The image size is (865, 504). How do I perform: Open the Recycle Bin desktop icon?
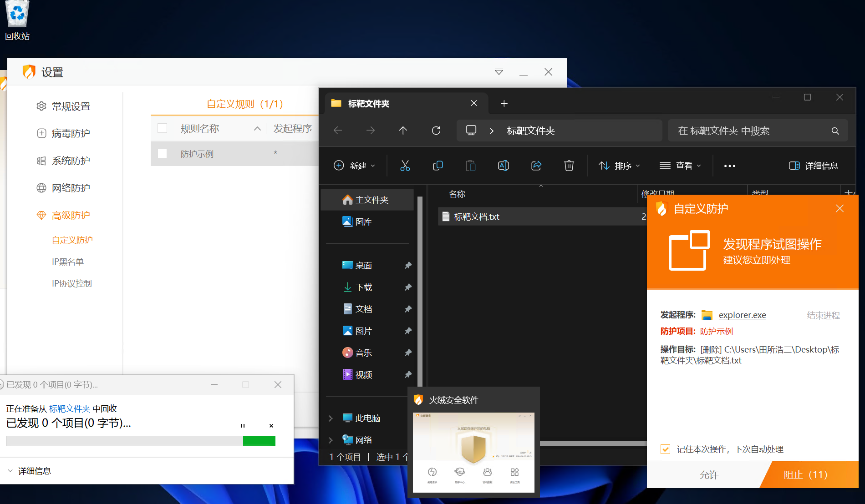click(17, 20)
